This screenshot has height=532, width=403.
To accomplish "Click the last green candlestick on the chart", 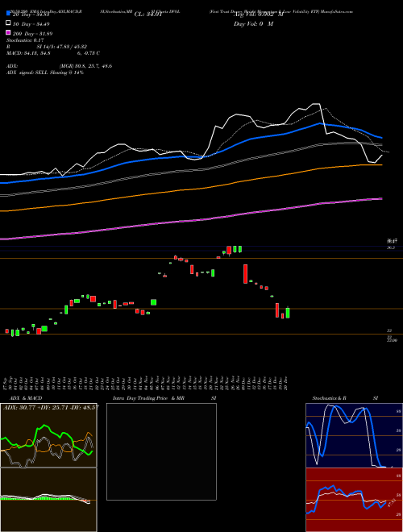I will 288,312.
